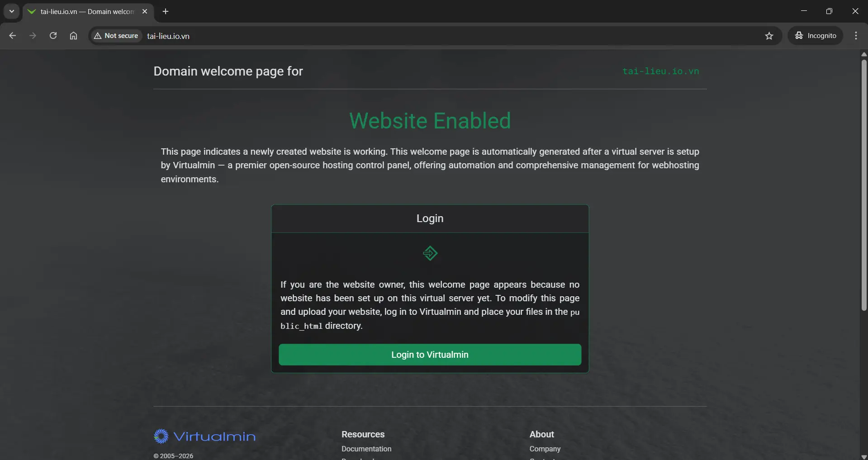The width and height of the screenshot is (868, 460).
Task: Click the scrollbar up arrow
Action: (x=863, y=54)
